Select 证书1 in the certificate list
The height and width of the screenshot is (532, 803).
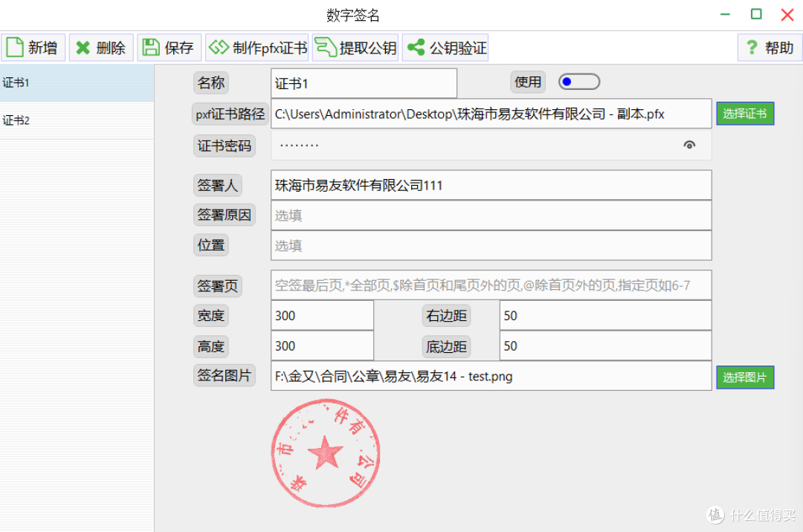click(x=77, y=83)
